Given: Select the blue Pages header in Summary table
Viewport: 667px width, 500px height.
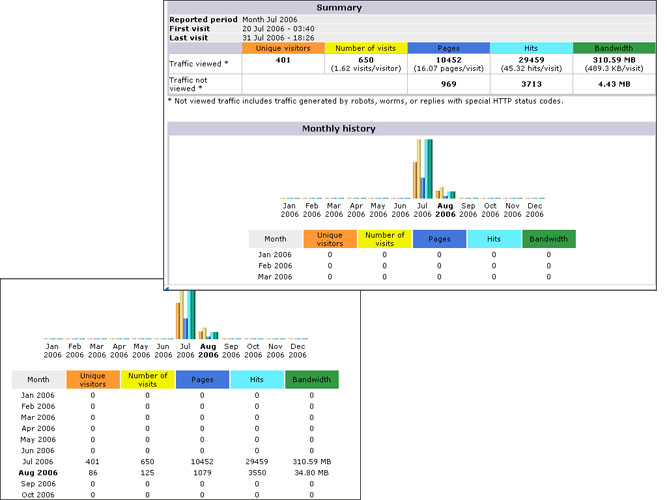Looking at the screenshot, I should coord(449,48).
